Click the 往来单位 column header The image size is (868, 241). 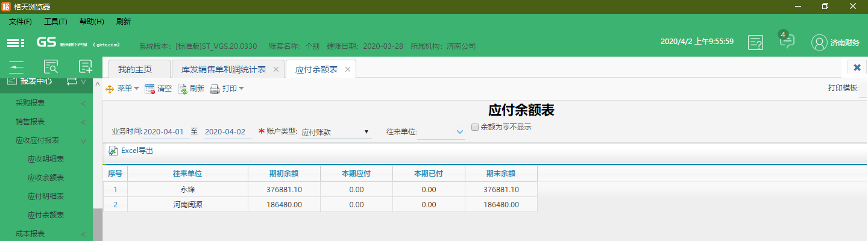click(187, 173)
